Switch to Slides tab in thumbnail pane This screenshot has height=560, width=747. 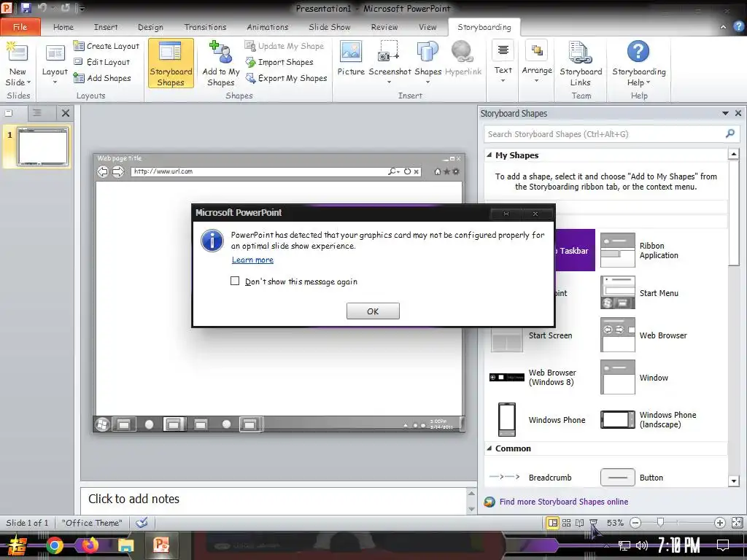9,113
